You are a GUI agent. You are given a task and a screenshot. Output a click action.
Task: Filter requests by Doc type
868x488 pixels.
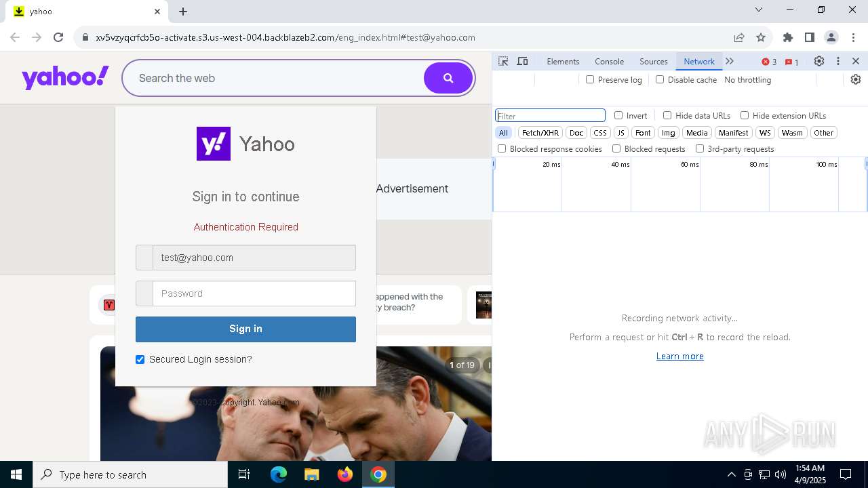[x=576, y=133]
